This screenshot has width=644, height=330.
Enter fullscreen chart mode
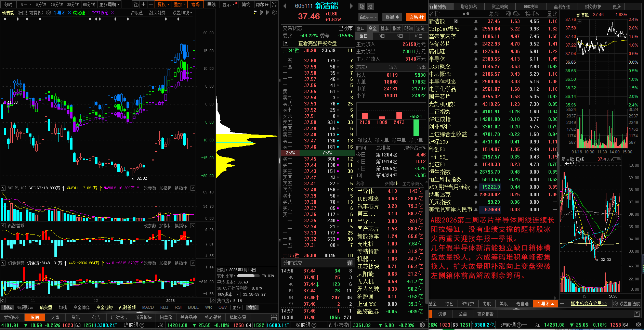pyautogui.click(x=274, y=4)
